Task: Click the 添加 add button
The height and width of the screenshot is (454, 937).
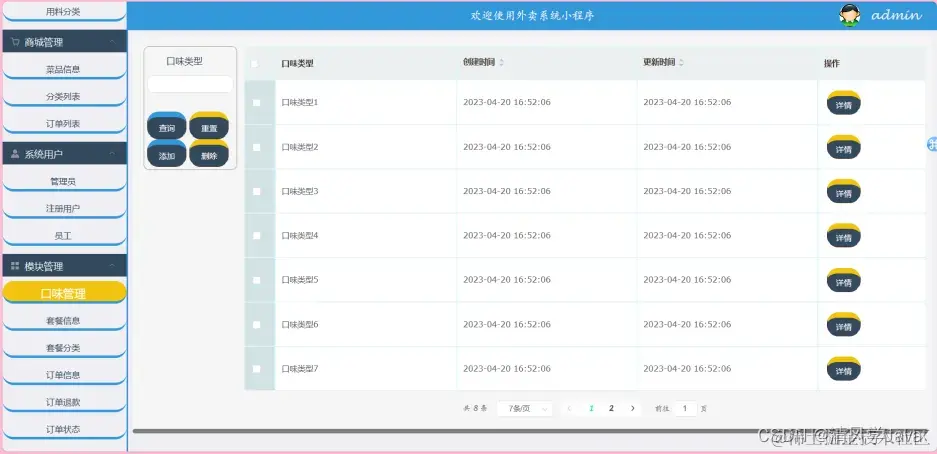Action: (x=167, y=154)
